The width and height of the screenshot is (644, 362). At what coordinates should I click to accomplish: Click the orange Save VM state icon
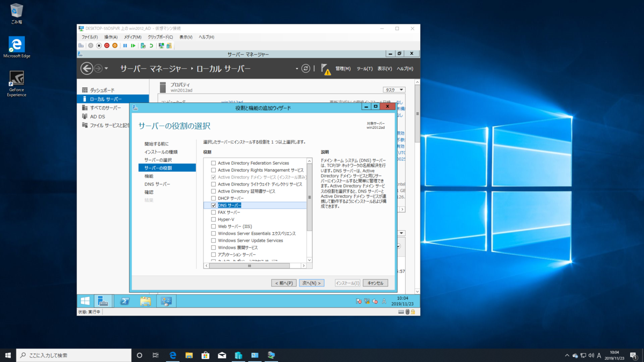coord(115,46)
